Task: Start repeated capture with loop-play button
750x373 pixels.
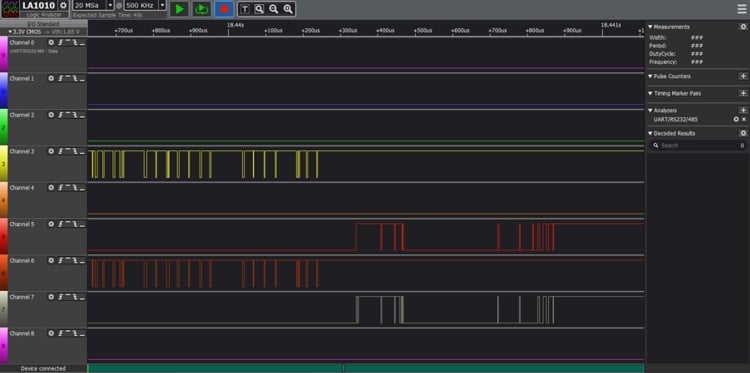Action: coord(202,9)
